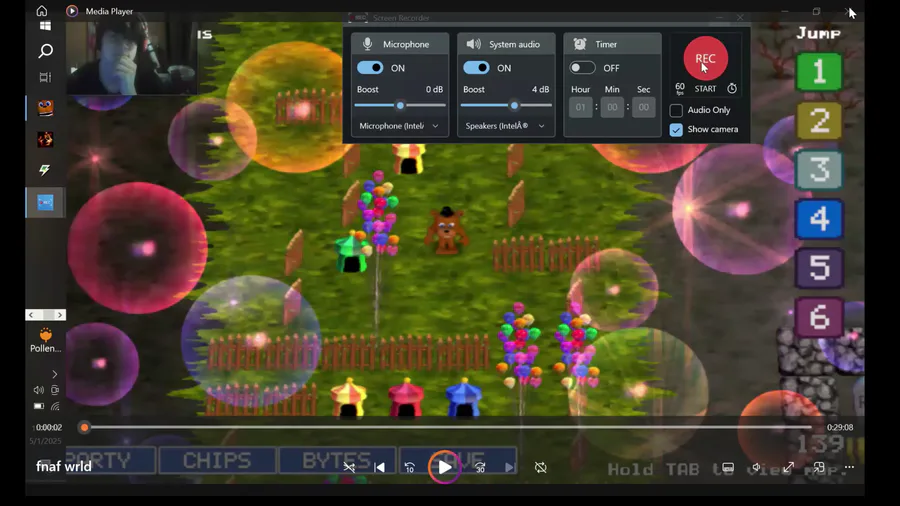Viewport: 900px width, 506px height.
Task: Launch the lightning bolt taskbar app
Action: 45,170
